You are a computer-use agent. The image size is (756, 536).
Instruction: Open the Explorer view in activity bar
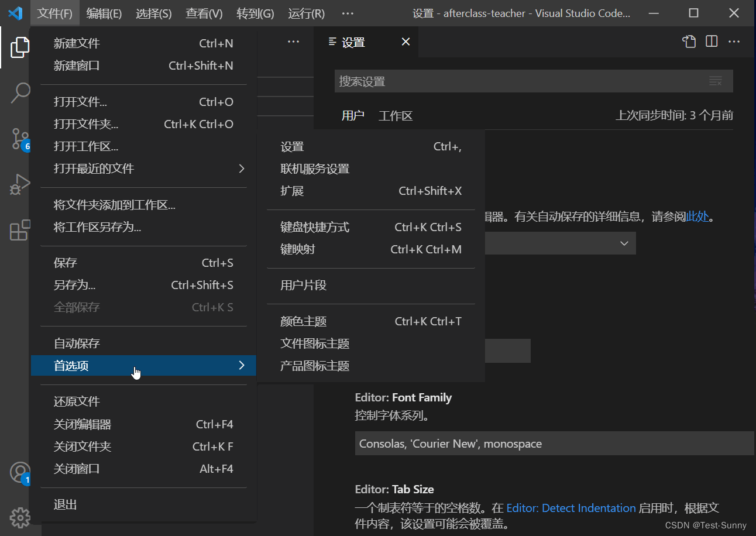click(x=20, y=47)
